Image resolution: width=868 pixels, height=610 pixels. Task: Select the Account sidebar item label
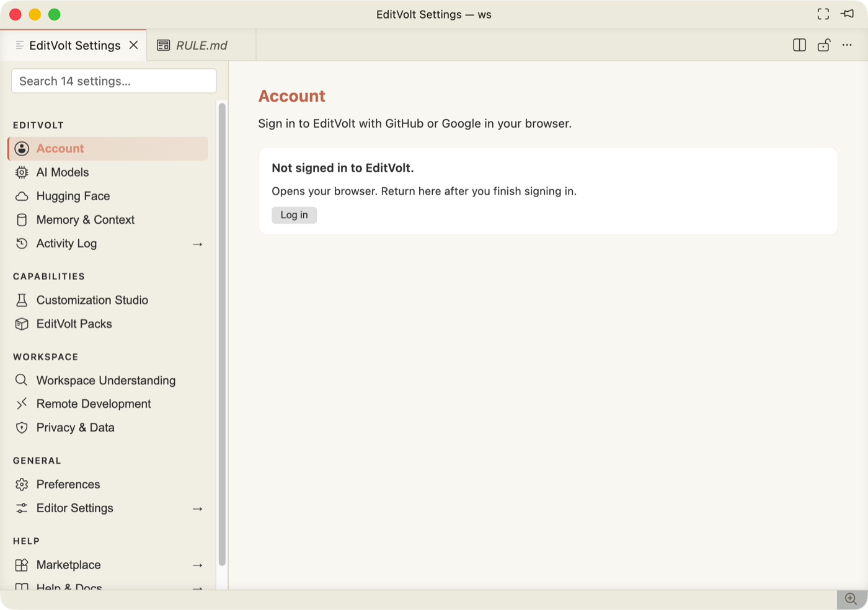click(60, 149)
